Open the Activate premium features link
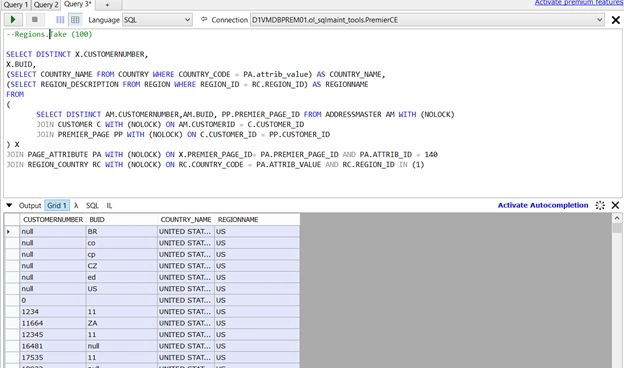Image resolution: width=624 pixels, height=368 pixels. pos(579,2)
